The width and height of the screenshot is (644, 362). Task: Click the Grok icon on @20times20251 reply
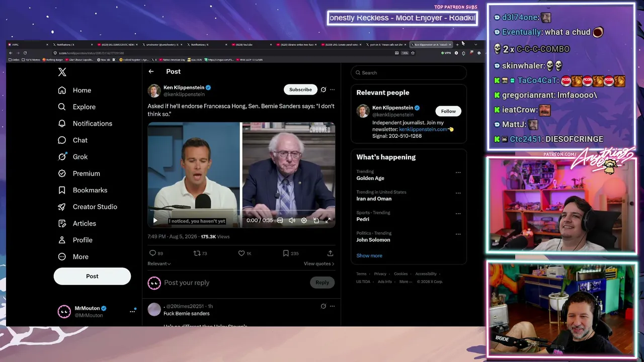[x=324, y=306]
